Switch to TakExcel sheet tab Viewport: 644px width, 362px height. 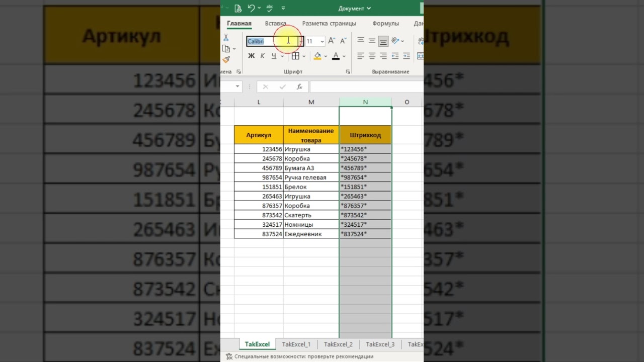[x=257, y=344]
